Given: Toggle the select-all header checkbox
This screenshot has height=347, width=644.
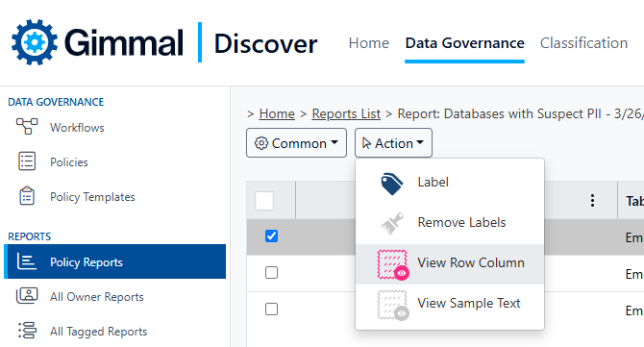Looking at the screenshot, I should (x=264, y=201).
